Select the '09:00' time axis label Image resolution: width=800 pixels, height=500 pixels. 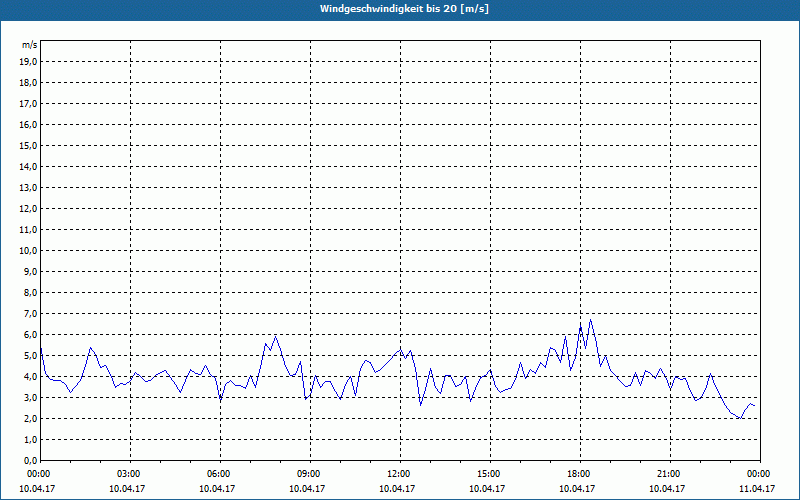(310, 474)
